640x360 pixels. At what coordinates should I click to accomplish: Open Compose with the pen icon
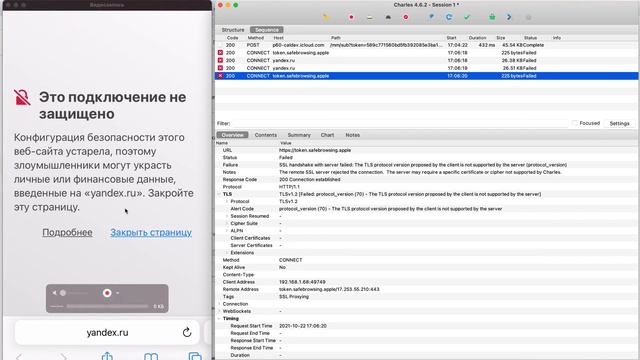(431, 17)
